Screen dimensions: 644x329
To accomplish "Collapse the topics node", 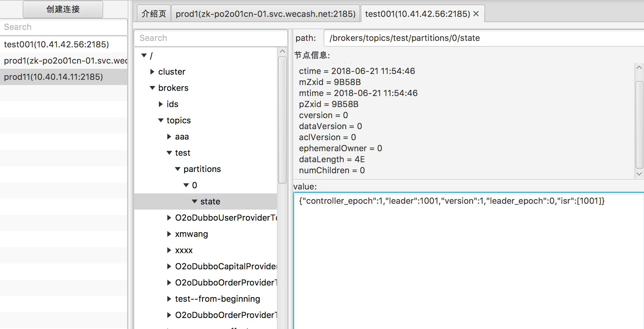I will [161, 120].
